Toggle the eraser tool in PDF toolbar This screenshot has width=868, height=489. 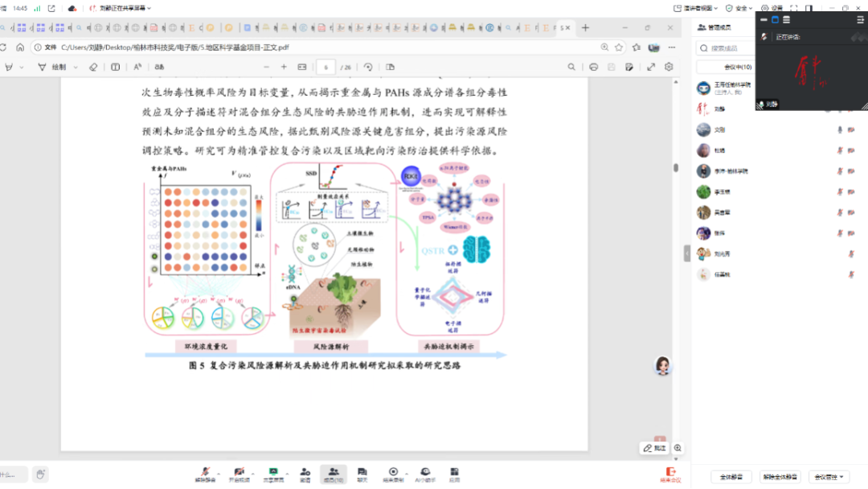click(93, 67)
